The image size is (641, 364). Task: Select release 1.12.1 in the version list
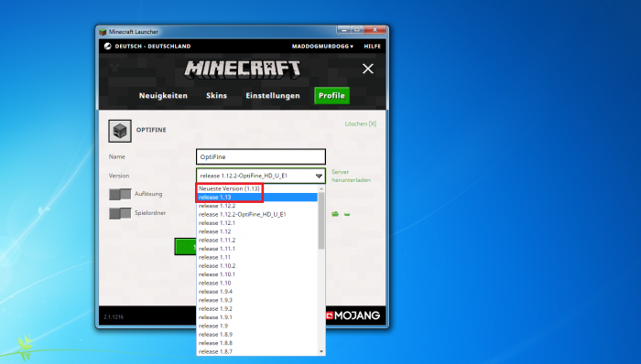coord(257,223)
